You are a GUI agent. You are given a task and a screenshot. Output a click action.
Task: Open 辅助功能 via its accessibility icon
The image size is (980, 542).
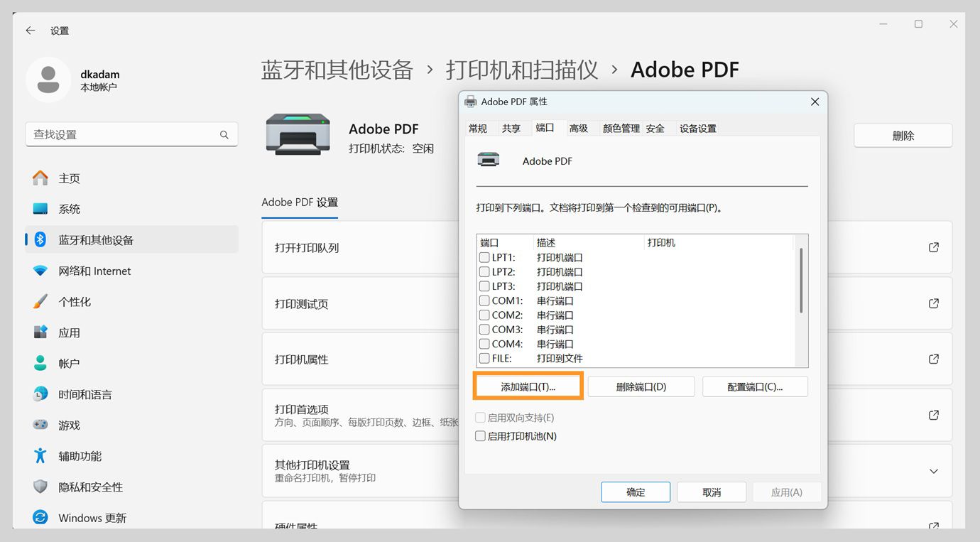tap(40, 455)
